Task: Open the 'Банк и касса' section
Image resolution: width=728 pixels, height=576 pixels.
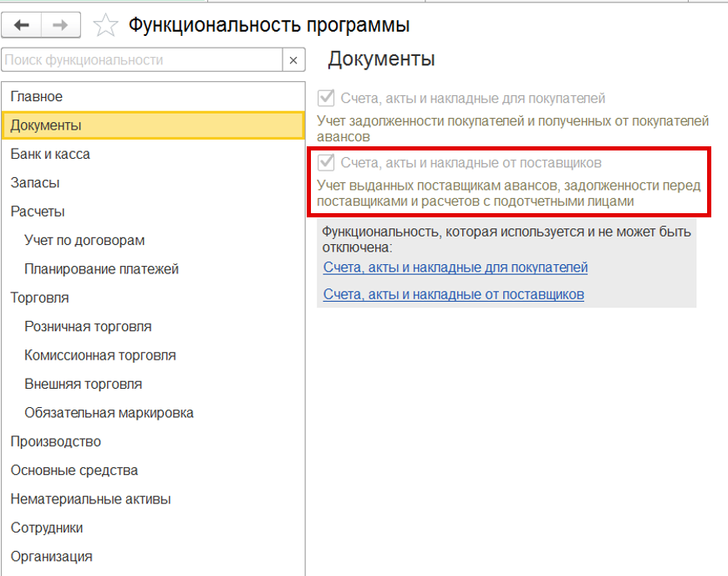Action: (50, 154)
